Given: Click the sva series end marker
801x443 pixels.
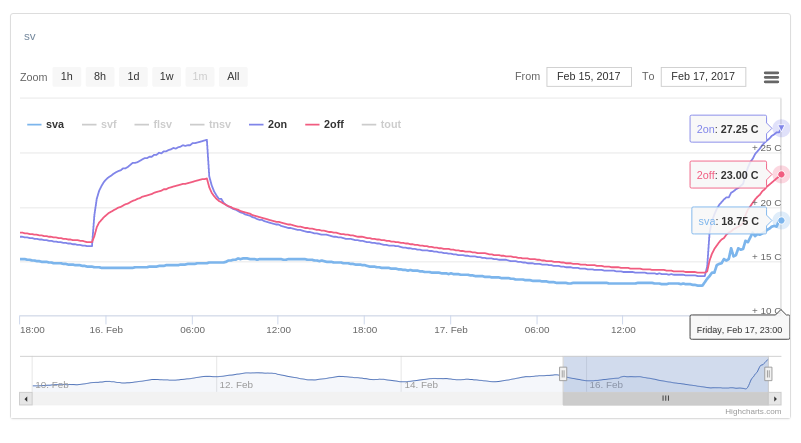Looking at the screenshot, I should [781, 220].
